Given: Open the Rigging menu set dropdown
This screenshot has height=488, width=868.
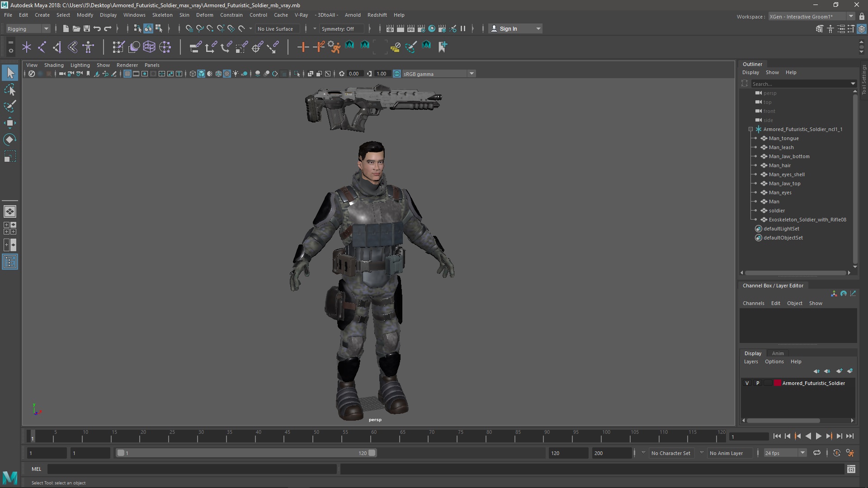Looking at the screenshot, I should (x=28, y=28).
